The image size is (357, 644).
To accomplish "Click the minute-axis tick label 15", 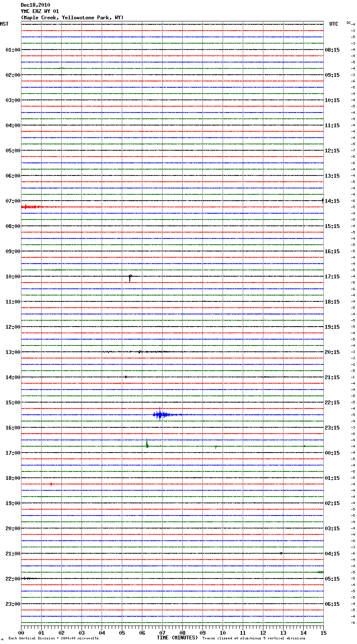I will tap(323, 633).
